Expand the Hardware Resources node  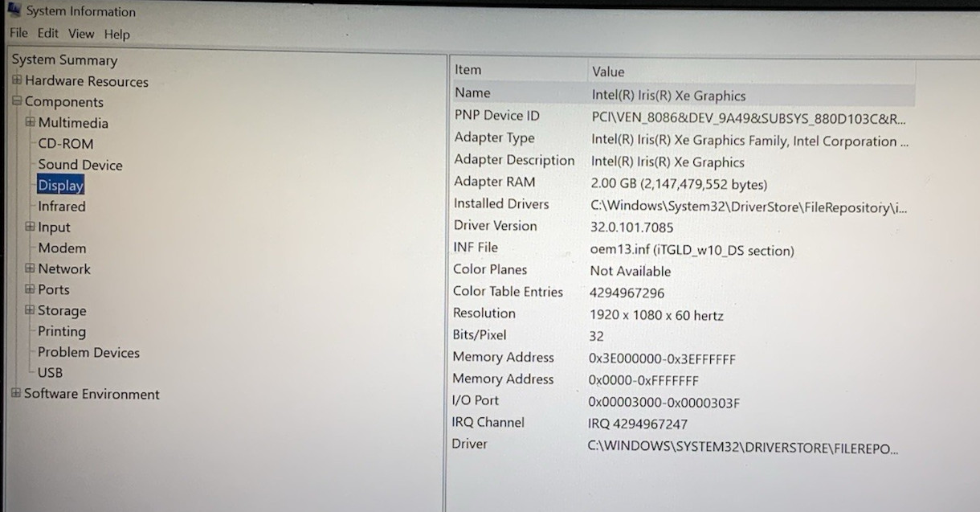point(17,80)
